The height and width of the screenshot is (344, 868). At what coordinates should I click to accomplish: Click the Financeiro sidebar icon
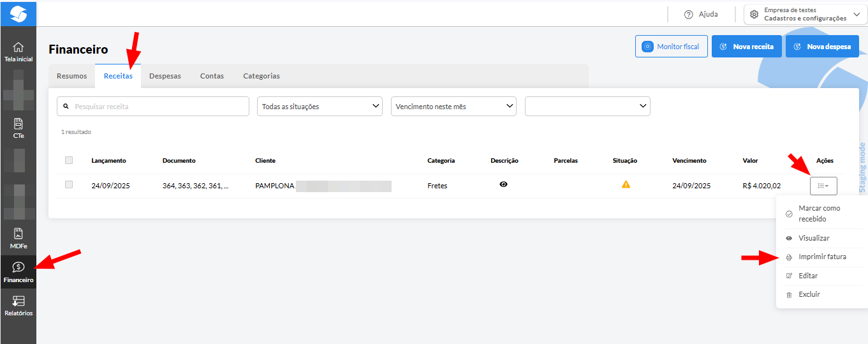pyautogui.click(x=18, y=272)
